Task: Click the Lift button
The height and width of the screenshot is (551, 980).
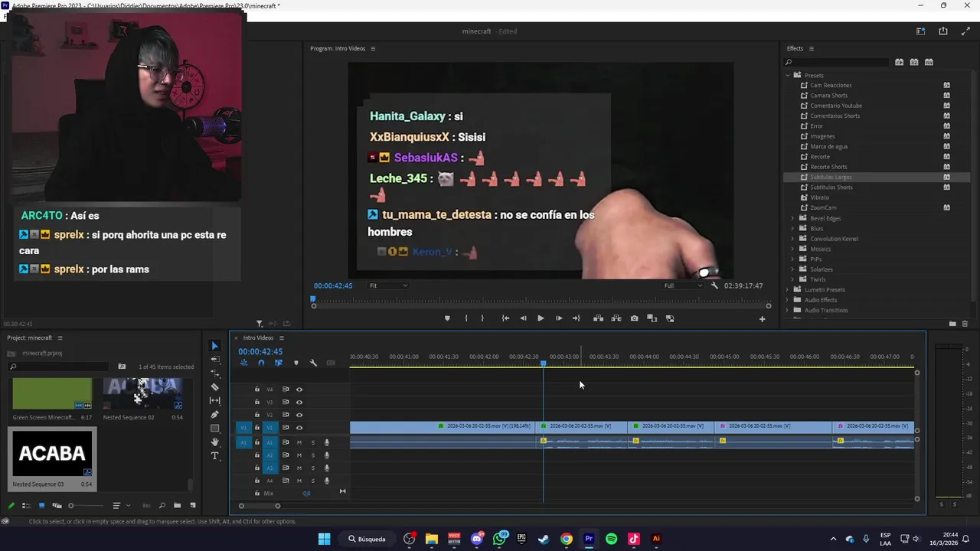Action: (598, 318)
